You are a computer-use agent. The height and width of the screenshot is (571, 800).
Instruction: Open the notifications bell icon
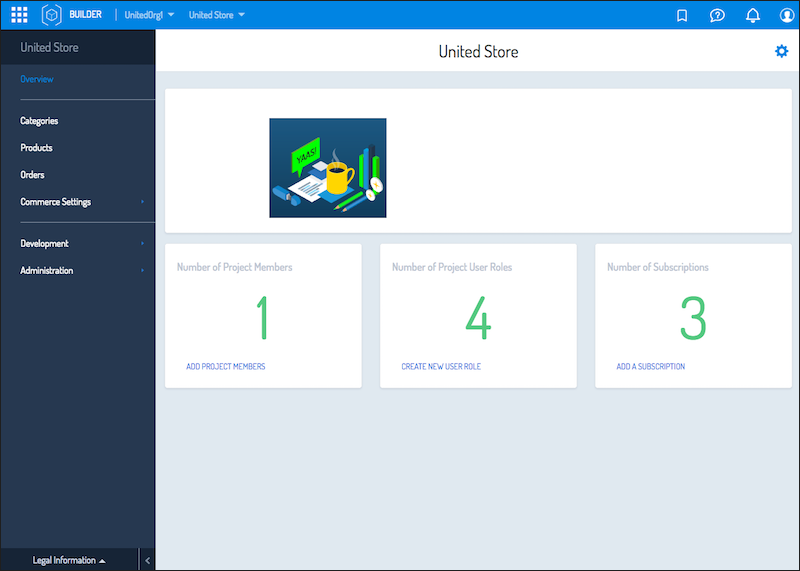[753, 15]
